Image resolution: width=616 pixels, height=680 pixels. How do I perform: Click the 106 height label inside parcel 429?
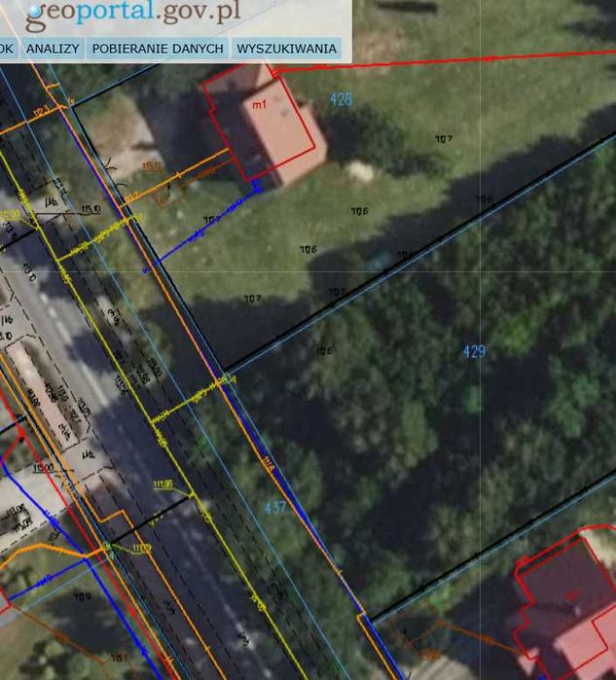point(324,350)
